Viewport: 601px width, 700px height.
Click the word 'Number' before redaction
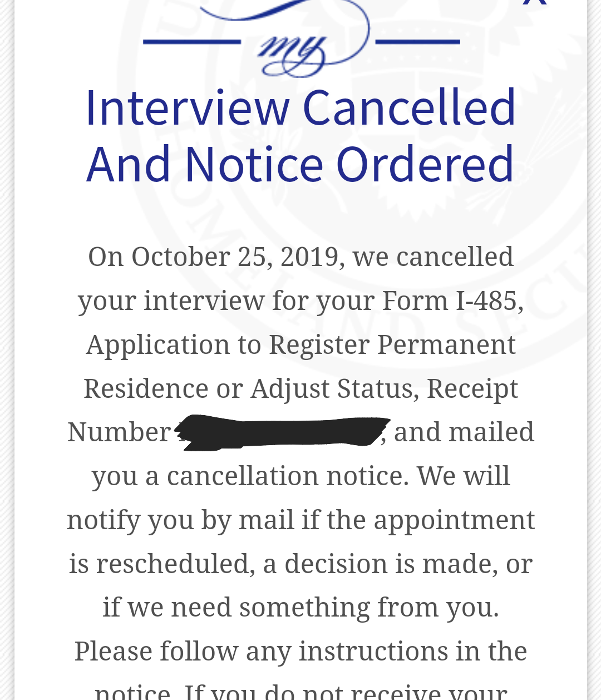tap(119, 432)
